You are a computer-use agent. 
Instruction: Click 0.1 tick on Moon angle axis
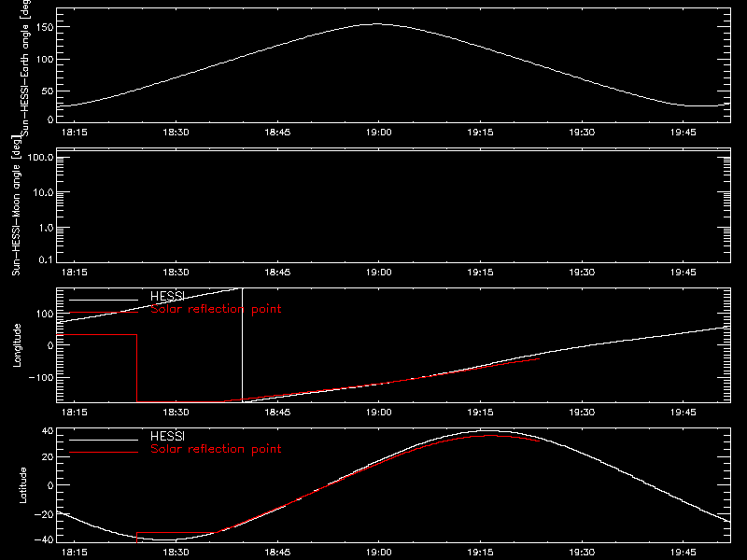coord(45,260)
